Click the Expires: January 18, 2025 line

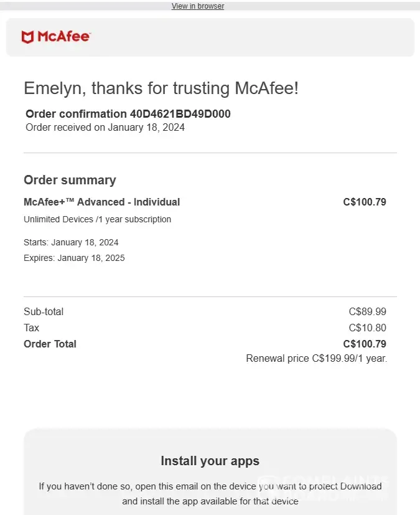[74, 258]
